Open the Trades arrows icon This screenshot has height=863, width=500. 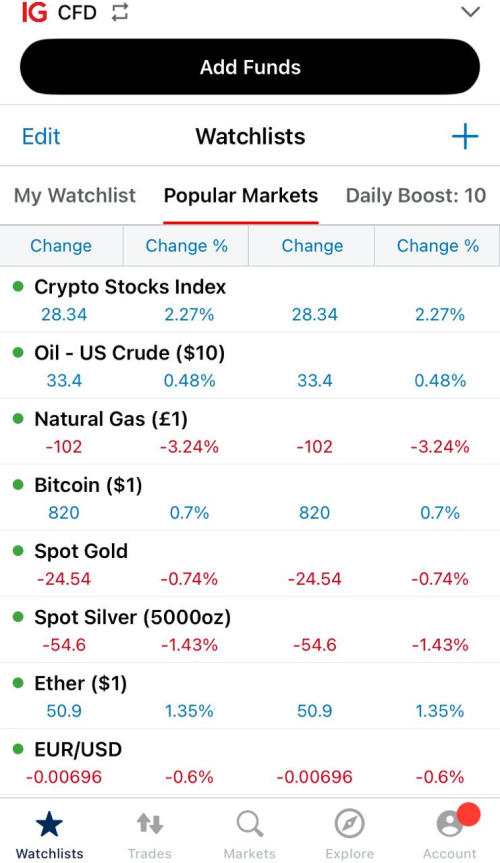pos(150,824)
